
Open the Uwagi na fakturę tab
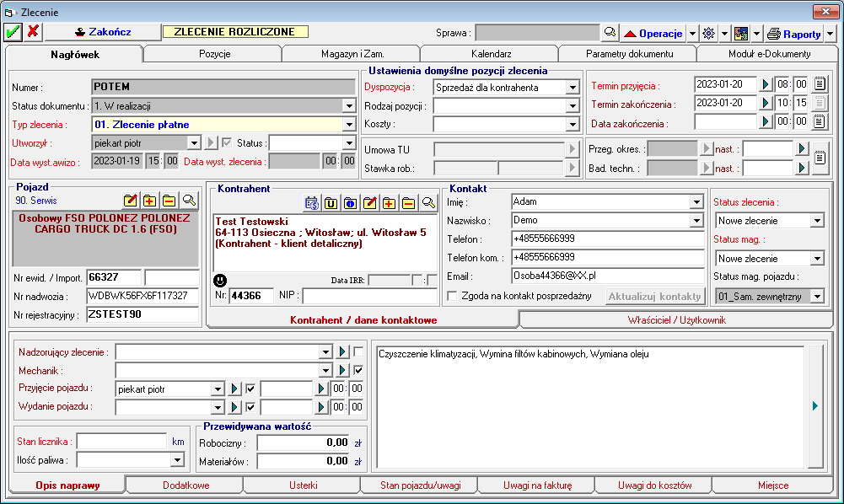click(x=536, y=485)
